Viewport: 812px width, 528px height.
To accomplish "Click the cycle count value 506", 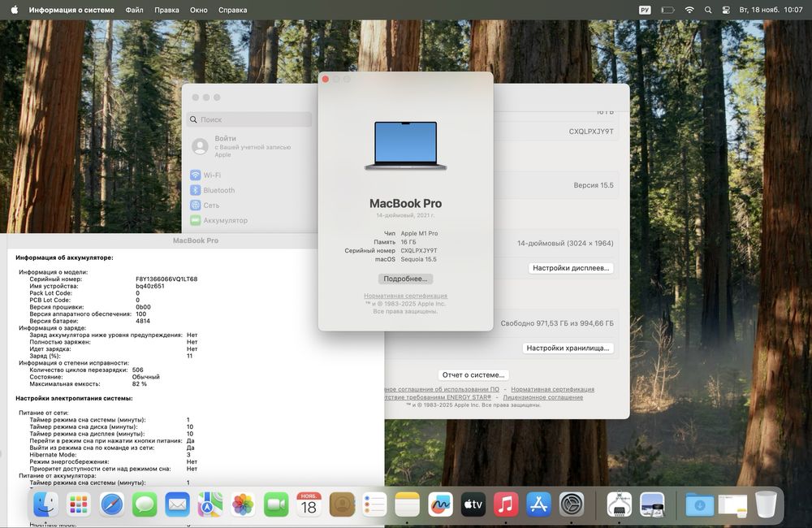I will point(138,370).
